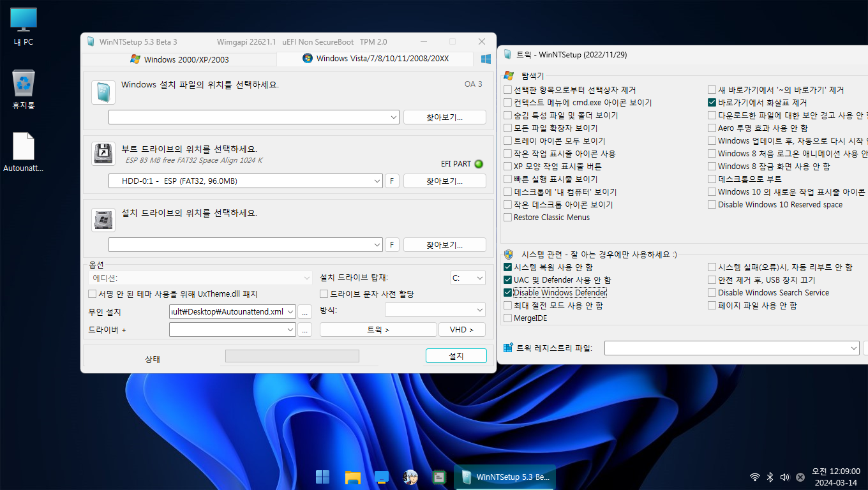Open the 설치 드라이브 탑재 C: dropdown
Screen dimensions: 868x490
(x=468, y=278)
